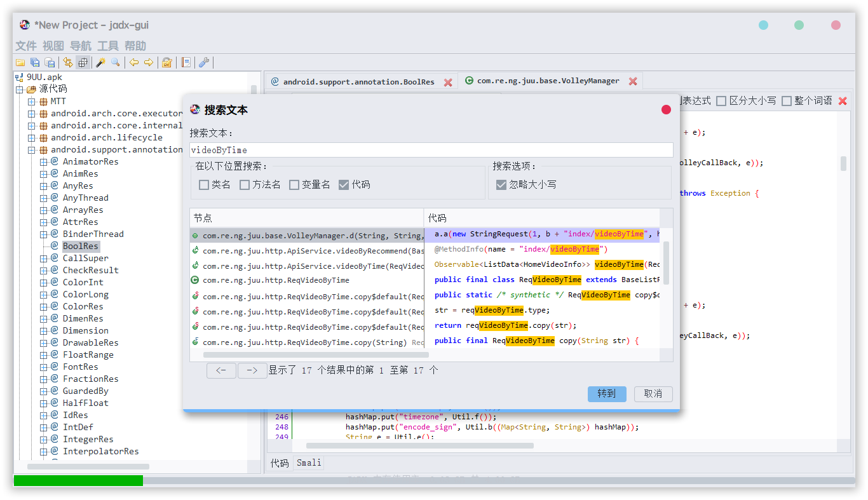Select the VolleyManager.d search result row
The image size is (868, 500).
pos(307,236)
